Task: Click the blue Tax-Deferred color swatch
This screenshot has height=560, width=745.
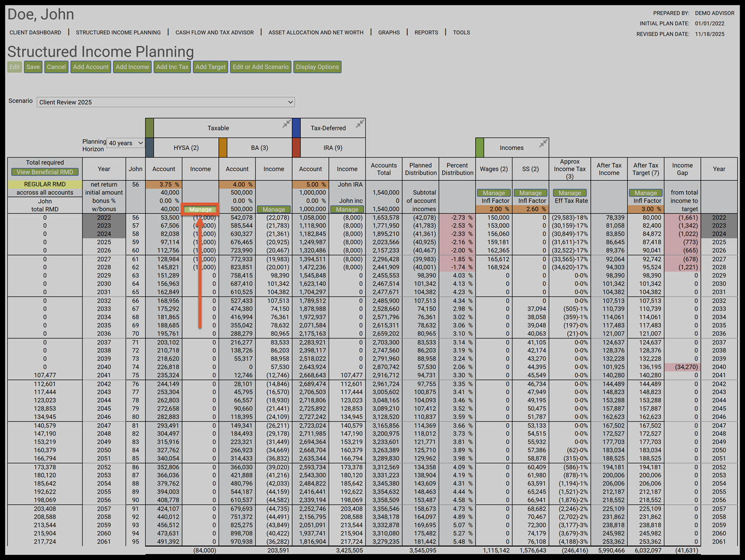Action: [296, 128]
